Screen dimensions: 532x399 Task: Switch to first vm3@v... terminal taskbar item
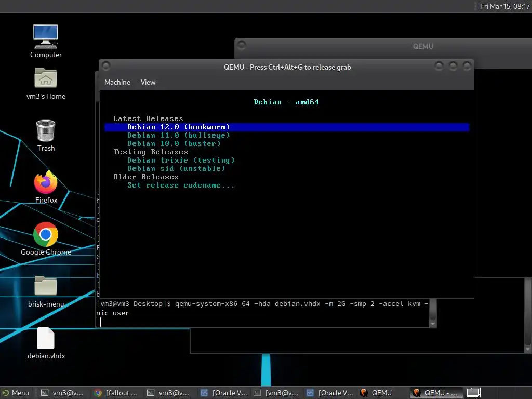[x=62, y=393]
